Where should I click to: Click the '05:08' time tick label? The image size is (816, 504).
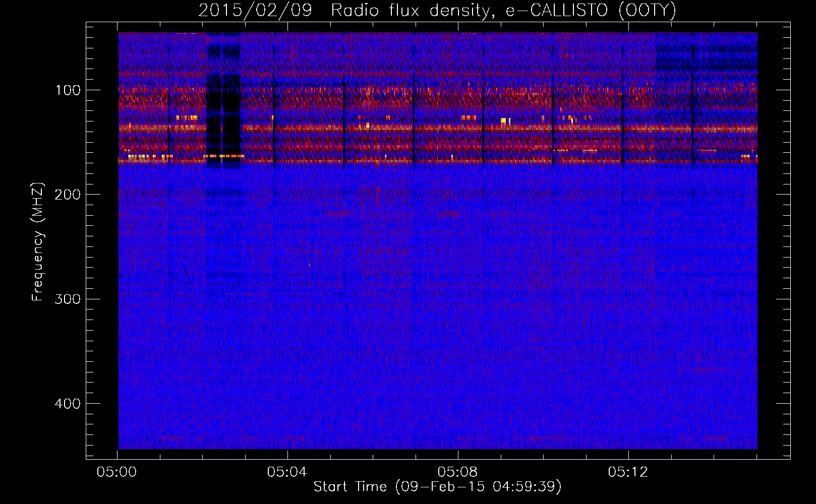click(458, 472)
